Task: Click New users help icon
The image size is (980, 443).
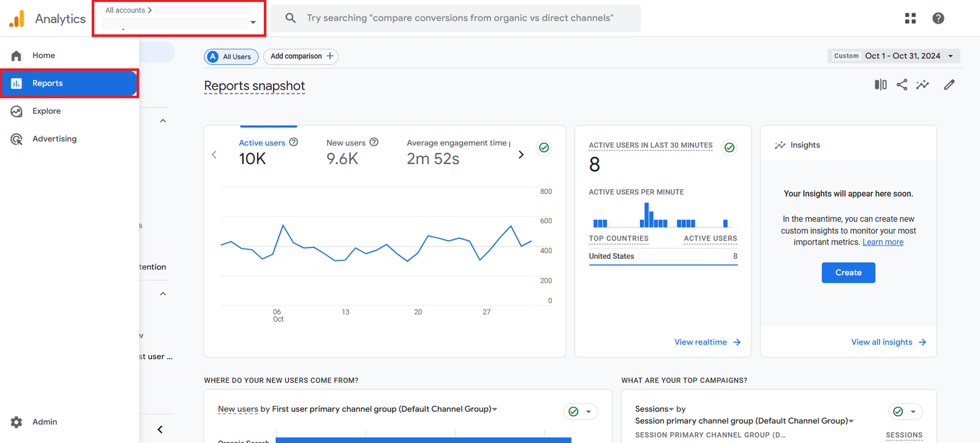Action: pos(374,142)
